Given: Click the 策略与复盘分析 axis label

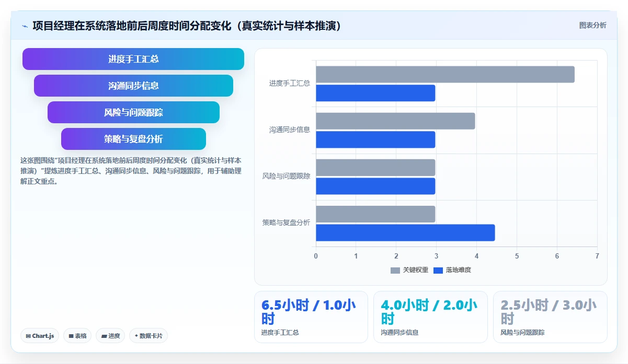Looking at the screenshot, I should pos(286,222).
